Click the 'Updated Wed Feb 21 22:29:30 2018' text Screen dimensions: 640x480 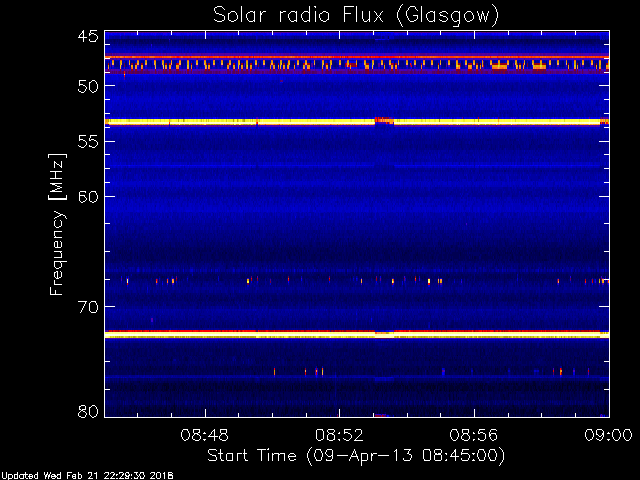(x=87, y=476)
